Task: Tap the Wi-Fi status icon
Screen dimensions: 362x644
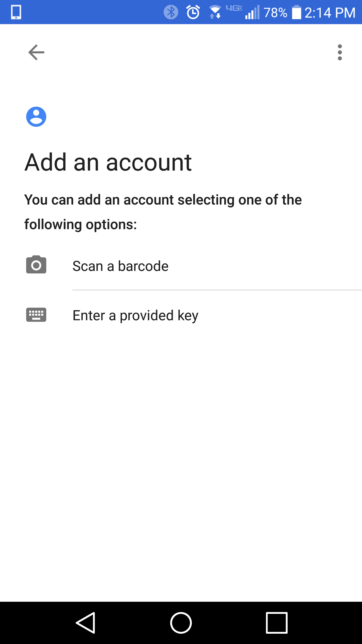Action: [215, 12]
